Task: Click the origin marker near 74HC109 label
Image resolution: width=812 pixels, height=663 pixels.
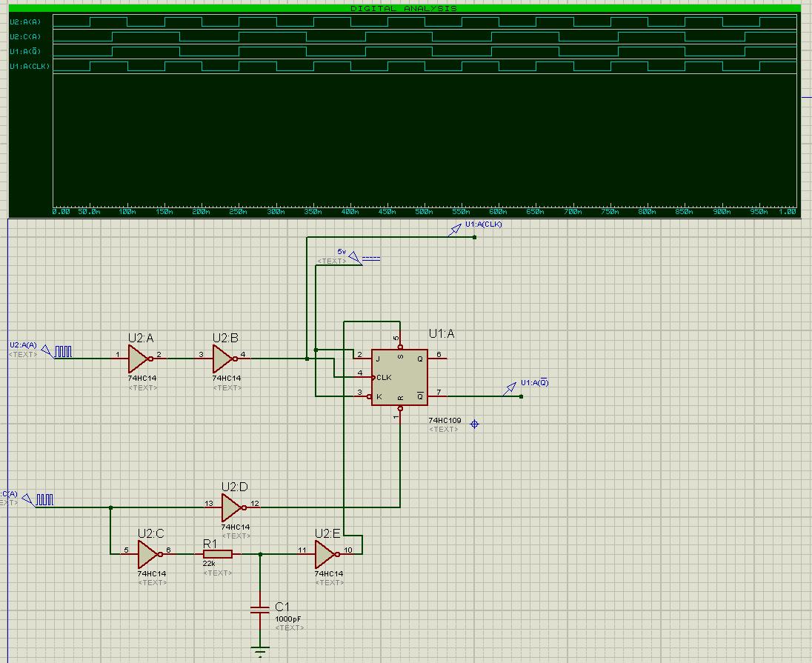Action: point(475,424)
